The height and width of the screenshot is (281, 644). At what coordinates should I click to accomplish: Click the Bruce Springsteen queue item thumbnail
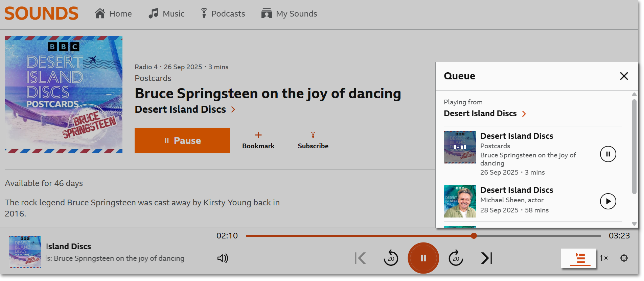(x=460, y=147)
